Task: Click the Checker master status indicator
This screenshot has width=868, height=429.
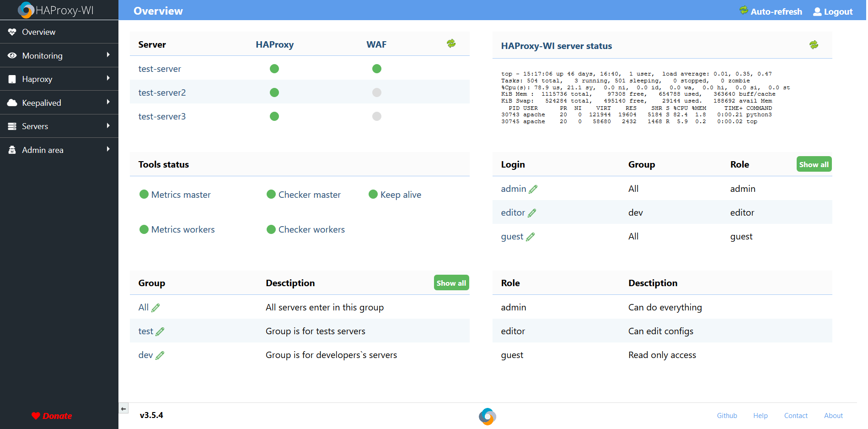Action: (x=271, y=194)
